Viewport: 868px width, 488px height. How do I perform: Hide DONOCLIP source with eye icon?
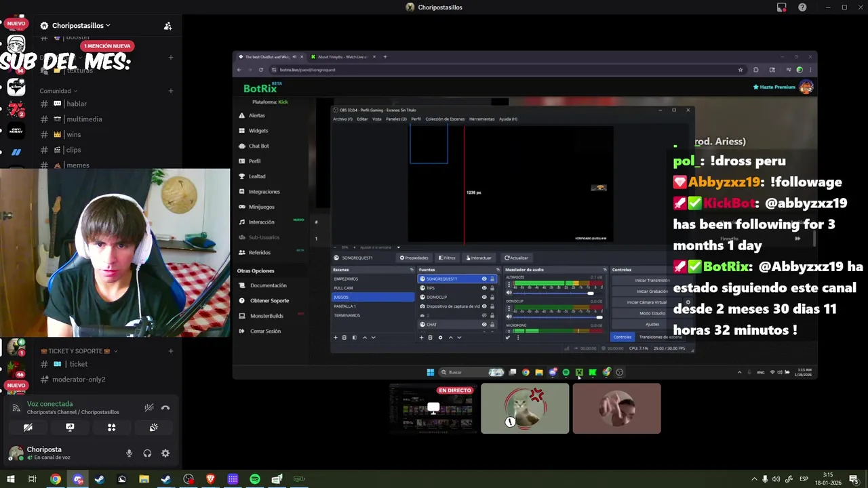484,297
